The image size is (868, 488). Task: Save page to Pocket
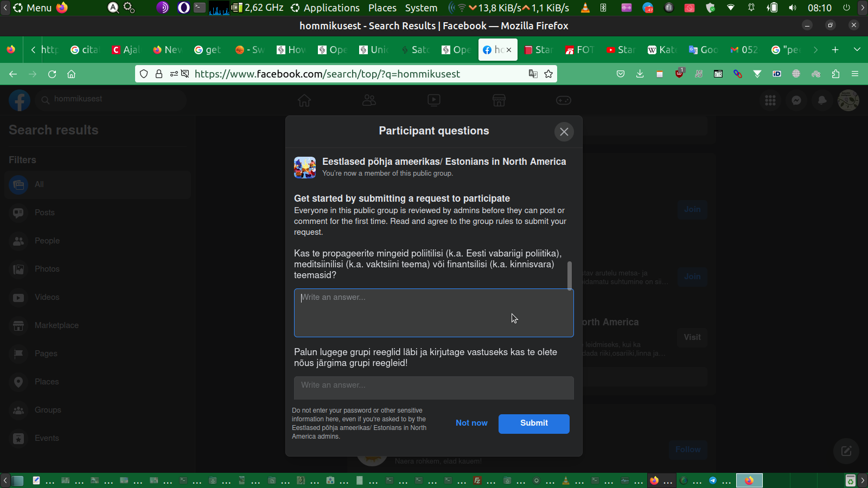621,74
